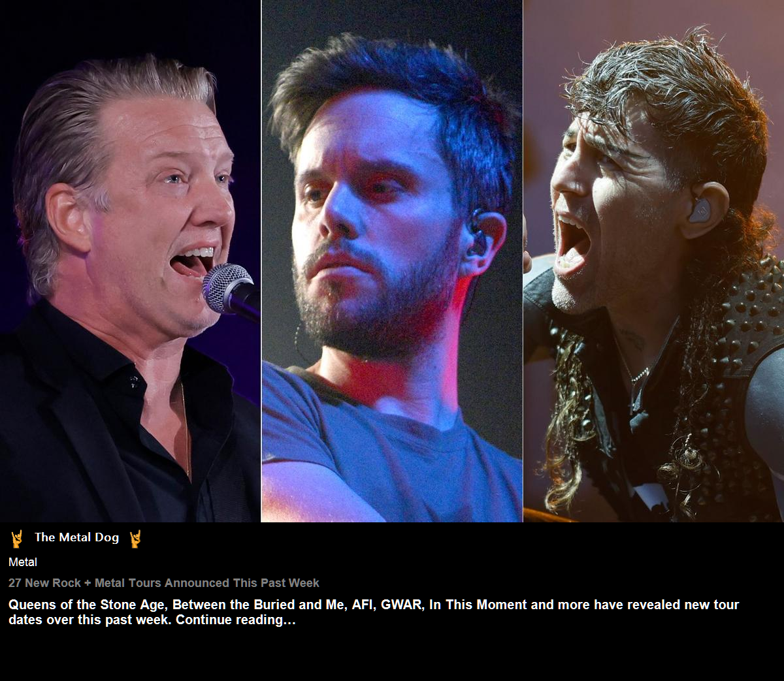Click the words 'dates over this past week'
Image resolution: width=784 pixels, height=681 pixels.
point(90,620)
